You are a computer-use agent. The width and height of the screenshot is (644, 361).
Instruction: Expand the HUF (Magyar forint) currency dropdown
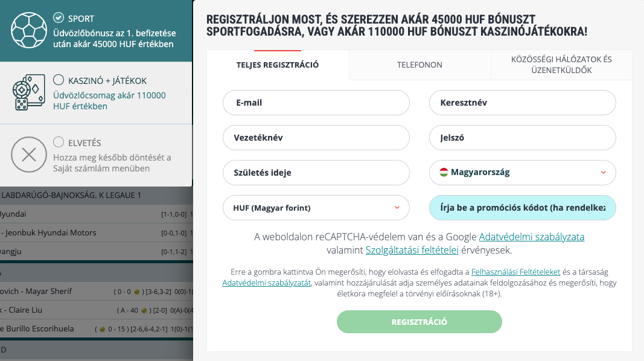coord(316,208)
